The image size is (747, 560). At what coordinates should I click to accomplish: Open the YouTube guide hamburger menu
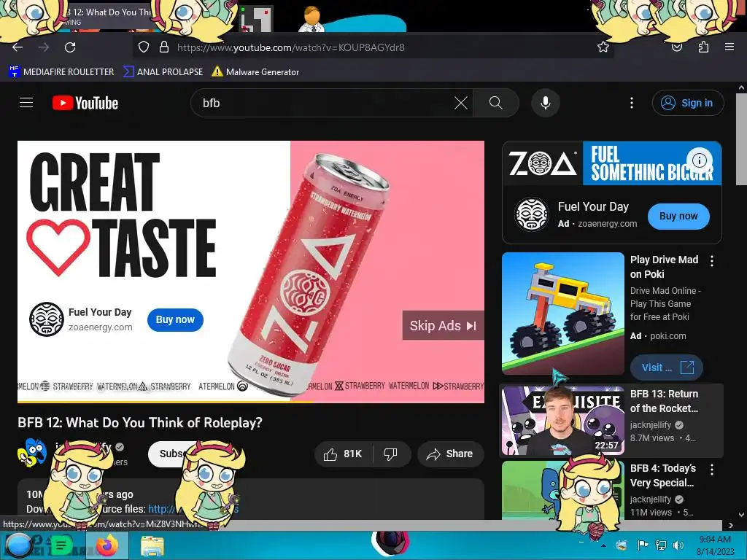pos(26,103)
